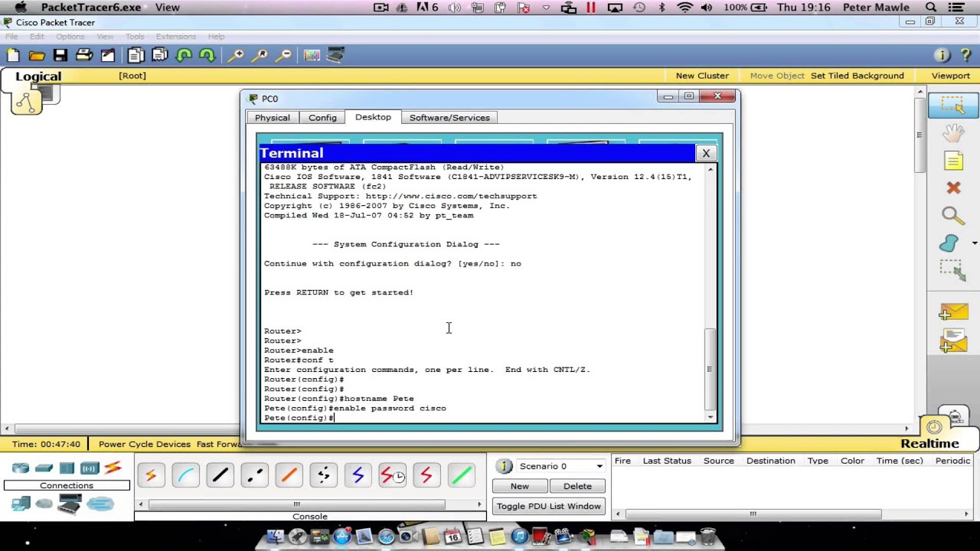This screenshot has width=980, height=551.
Task: Pick the Wireless Devices category
Action: coord(90,468)
